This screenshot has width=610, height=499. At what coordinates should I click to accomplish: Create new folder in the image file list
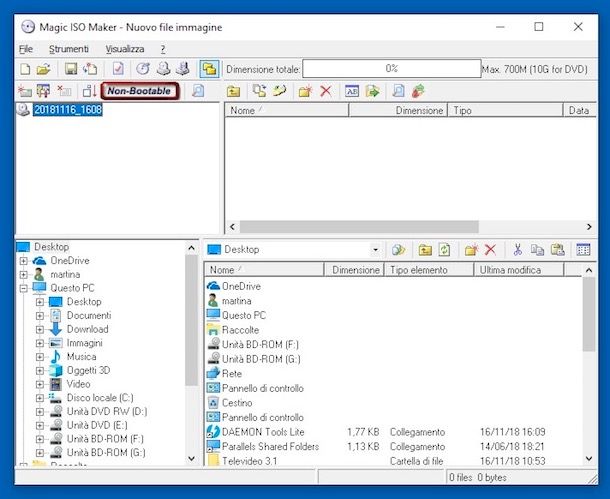pos(305,91)
